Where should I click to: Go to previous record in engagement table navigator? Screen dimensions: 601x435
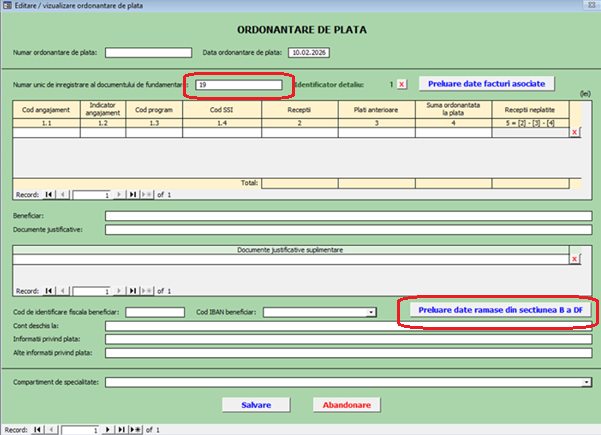click(63, 195)
